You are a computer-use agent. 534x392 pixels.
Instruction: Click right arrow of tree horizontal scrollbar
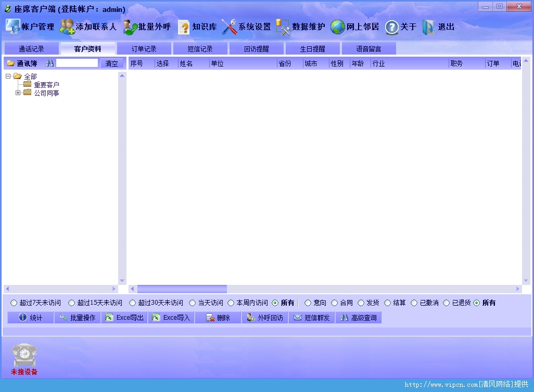pyautogui.click(x=114, y=289)
